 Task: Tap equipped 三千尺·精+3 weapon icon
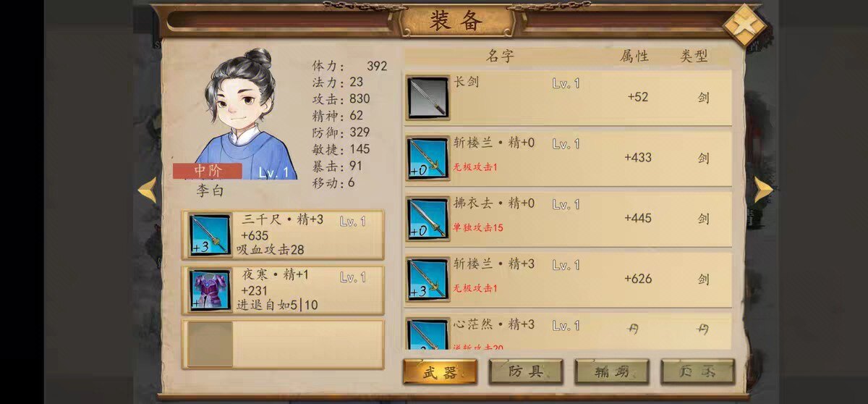[x=210, y=235]
